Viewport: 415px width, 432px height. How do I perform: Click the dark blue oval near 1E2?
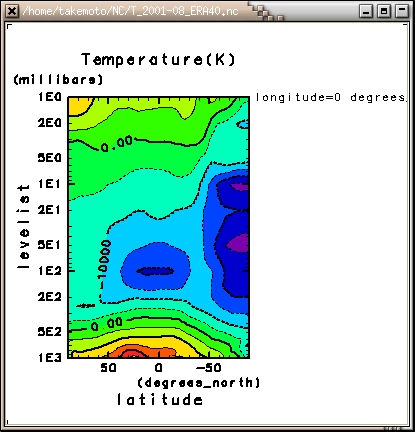[x=155, y=271]
